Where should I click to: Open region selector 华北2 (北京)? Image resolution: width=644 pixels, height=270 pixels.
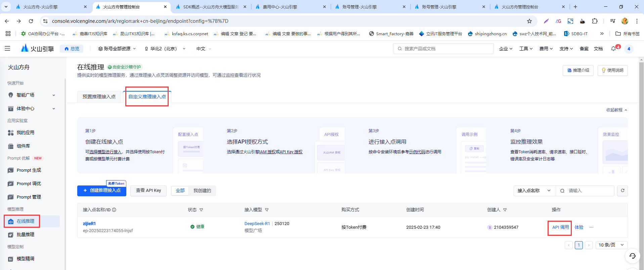(x=165, y=49)
